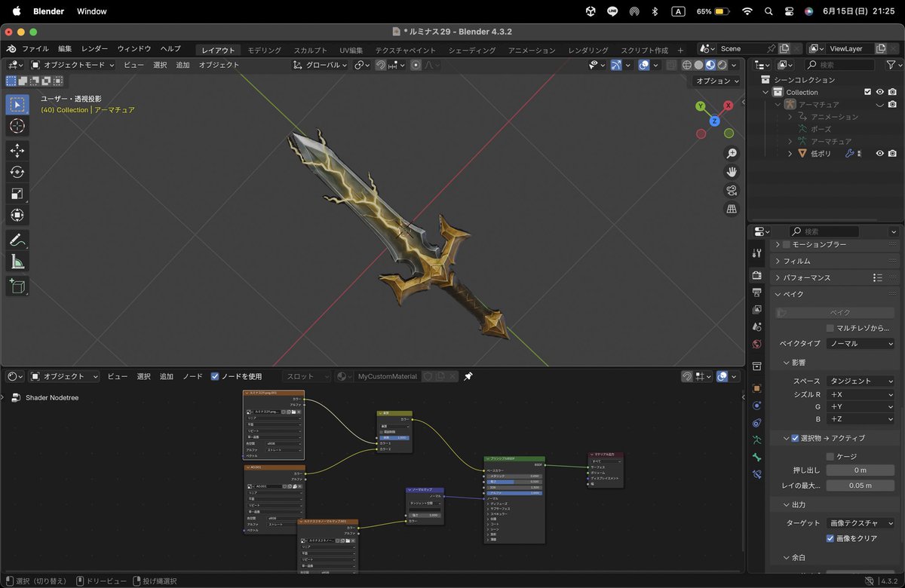Image resolution: width=905 pixels, height=588 pixels.
Task: Switch perspective/orthographic grid icon
Action: 731,210
